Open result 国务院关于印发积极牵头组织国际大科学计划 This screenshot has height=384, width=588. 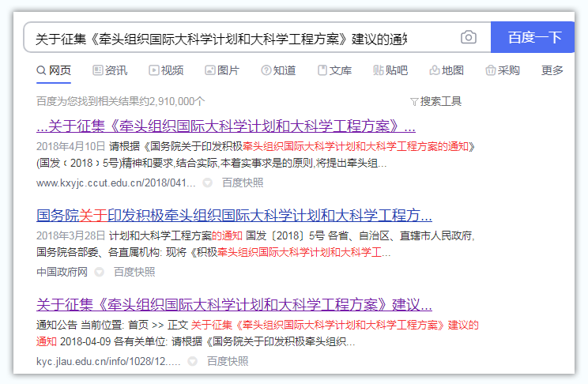point(234,215)
